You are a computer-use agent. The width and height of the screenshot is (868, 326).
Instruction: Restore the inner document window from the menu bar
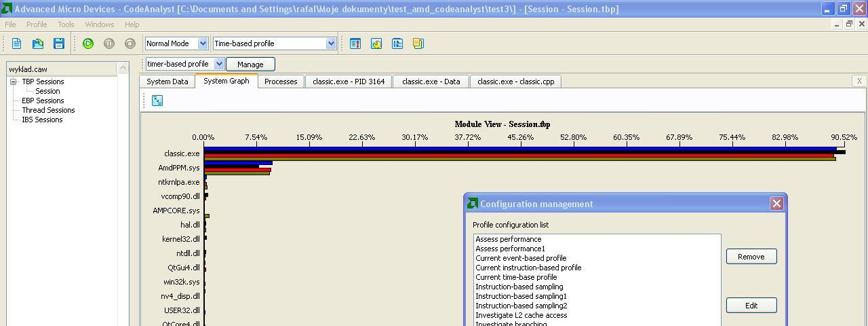(849, 24)
